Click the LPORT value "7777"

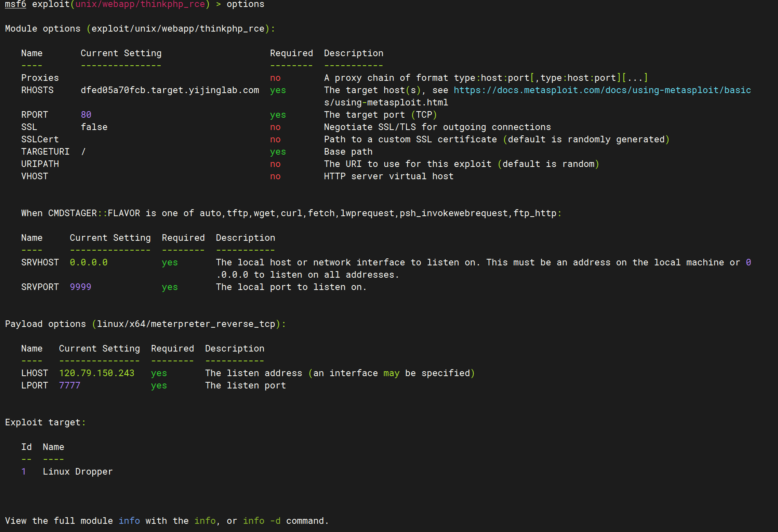[70, 386]
